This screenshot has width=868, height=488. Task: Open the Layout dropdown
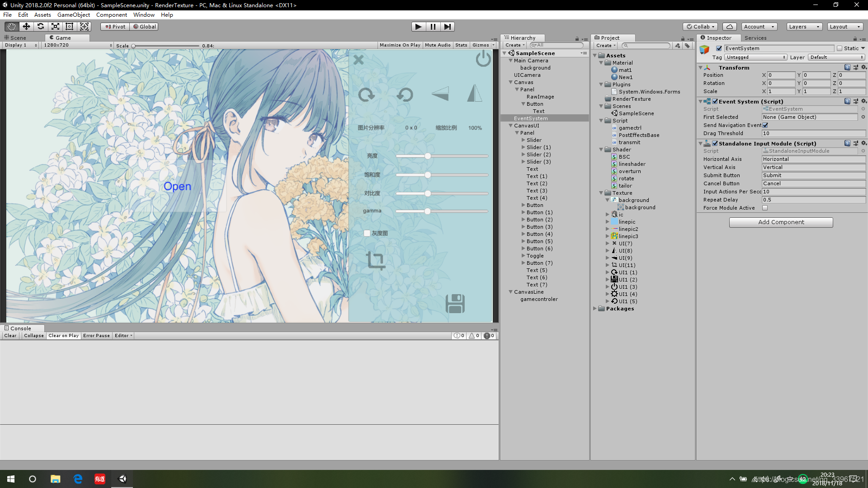pos(845,27)
